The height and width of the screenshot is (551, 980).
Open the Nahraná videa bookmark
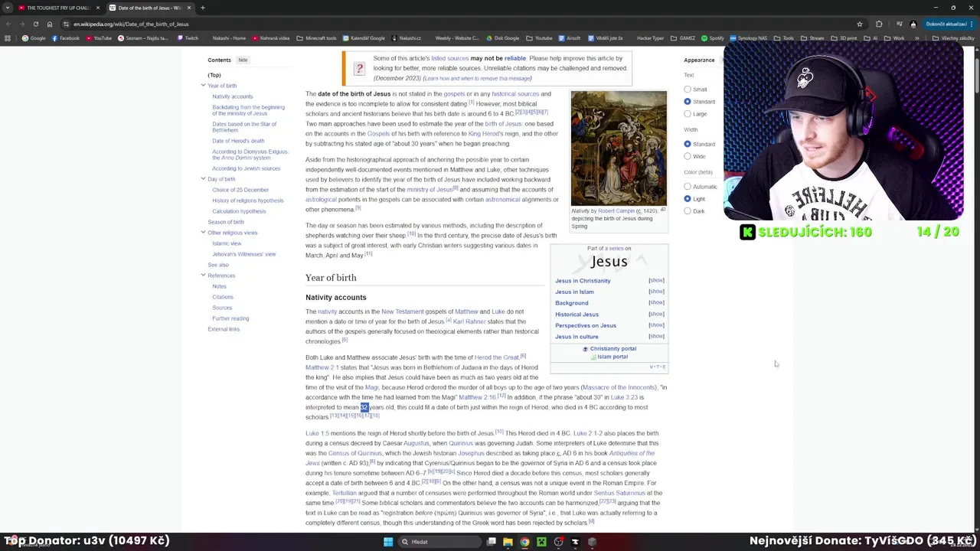tap(270, 38)
